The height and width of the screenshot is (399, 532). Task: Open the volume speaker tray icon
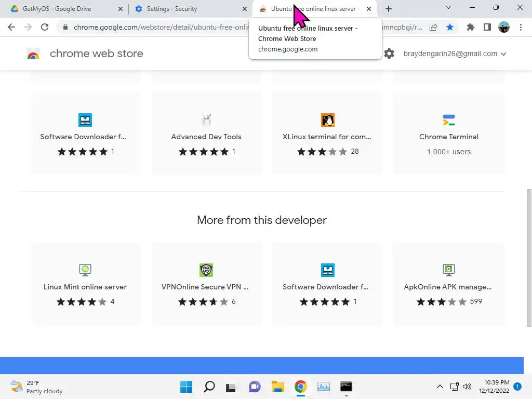pyautogui.click(x=467, y=387)
